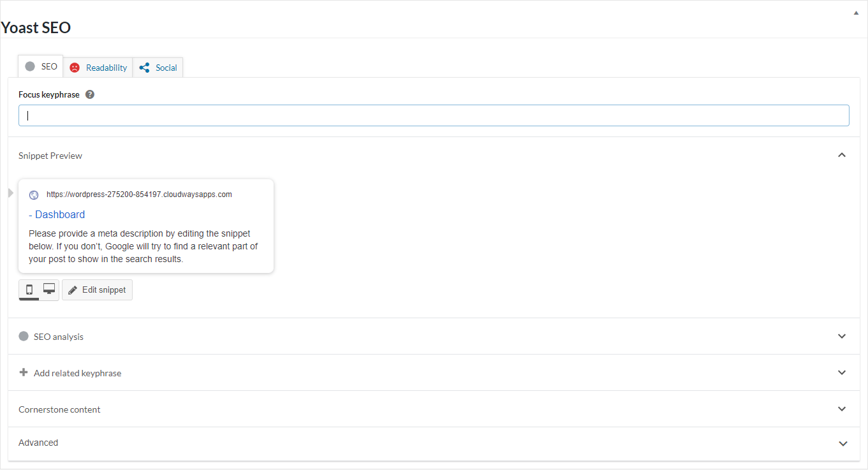The image size is (868, 470).
Task: Switch to desktop snippet preview
Action: pos(48,290)
